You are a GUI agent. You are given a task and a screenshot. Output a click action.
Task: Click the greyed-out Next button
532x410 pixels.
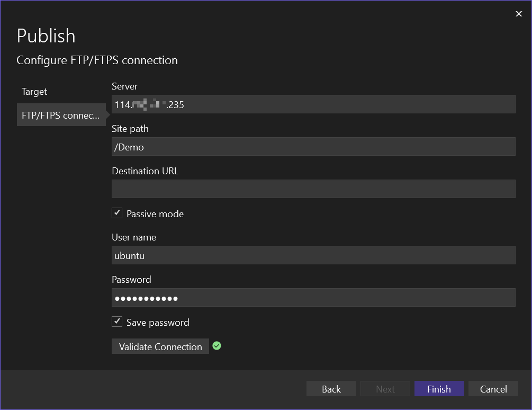[x=385, y=389]
